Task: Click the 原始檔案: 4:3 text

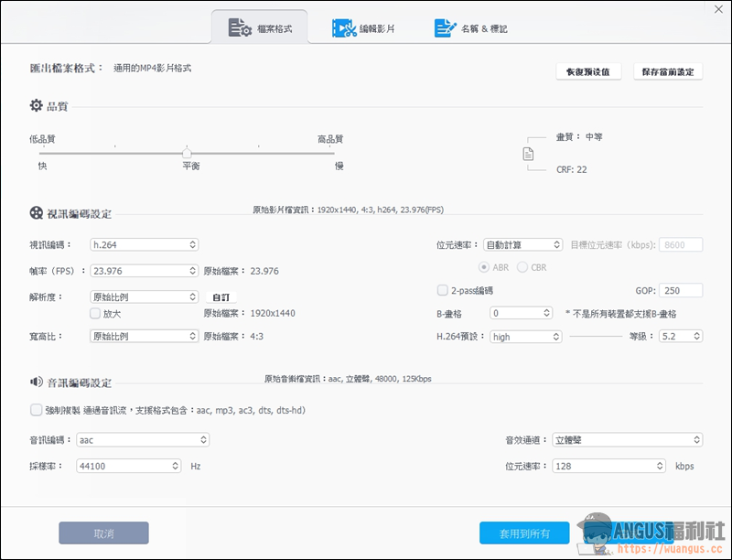Action: coord(233,336)
